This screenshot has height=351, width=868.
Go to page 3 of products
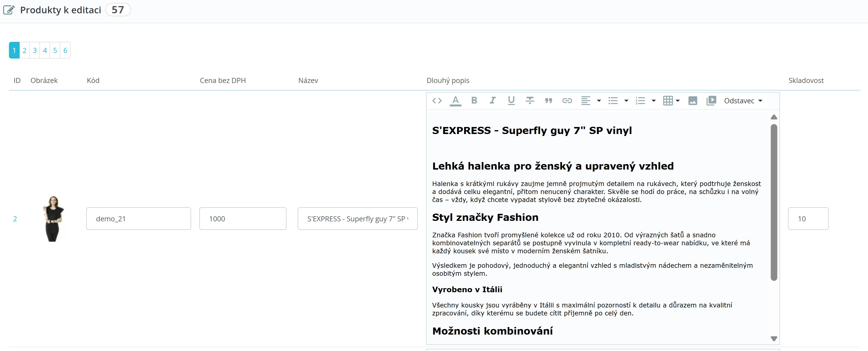(x=35, y=51)
